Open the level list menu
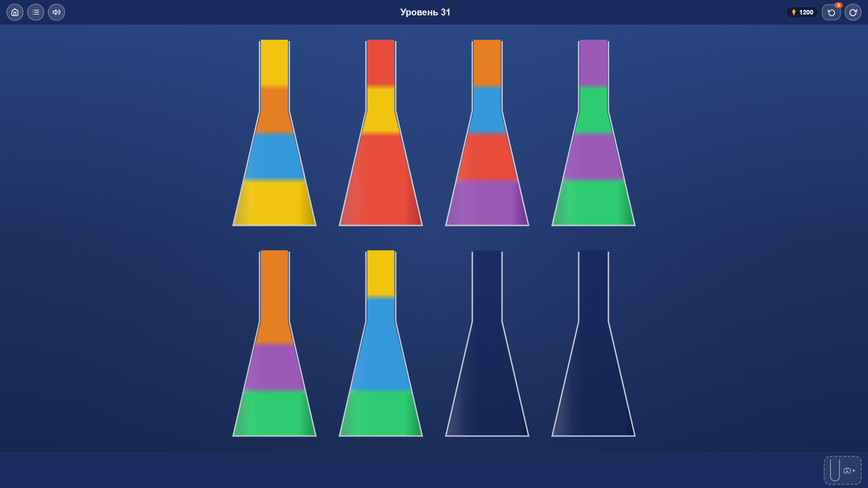Image resolution: width=868 pixels, height=488 pixels. click(36, 12)
